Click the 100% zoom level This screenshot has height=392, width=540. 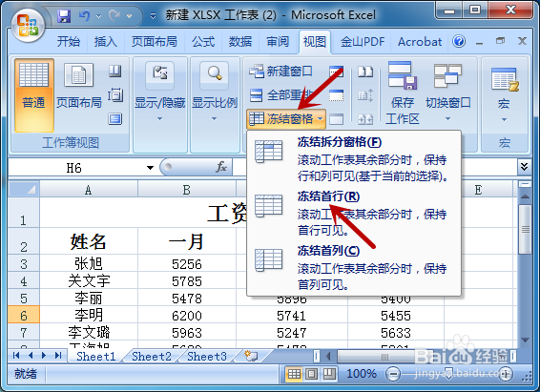pos(362,374)
